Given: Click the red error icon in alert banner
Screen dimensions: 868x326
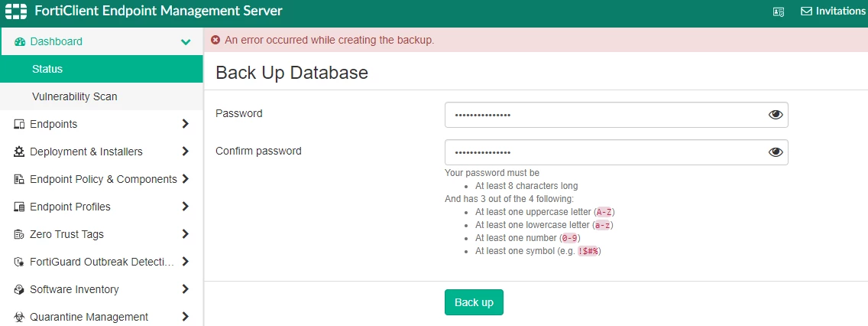Looking at the screenshot, I should click(215, 40).
